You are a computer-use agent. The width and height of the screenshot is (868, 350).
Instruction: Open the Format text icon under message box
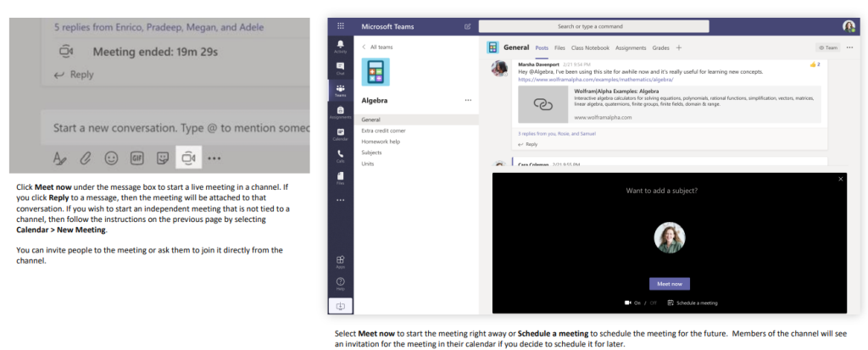59,158
